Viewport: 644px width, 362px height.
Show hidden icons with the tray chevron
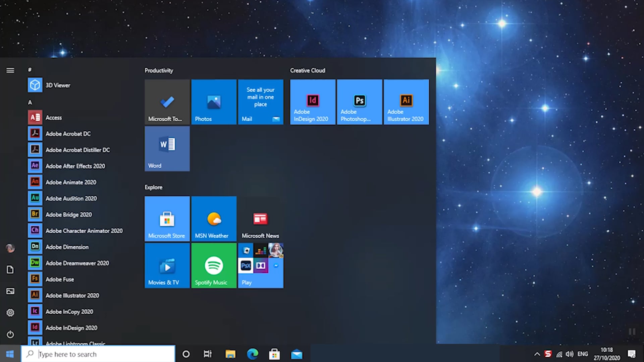[537, 354]
